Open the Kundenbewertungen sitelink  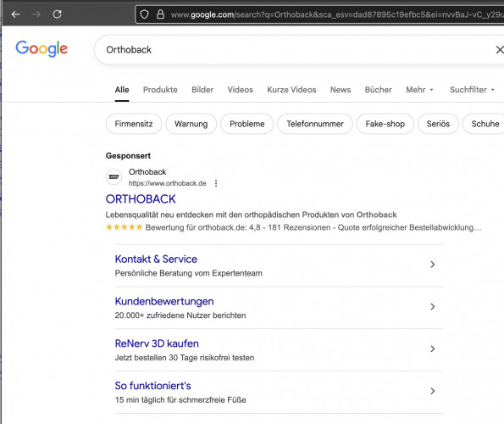point(164,301)
